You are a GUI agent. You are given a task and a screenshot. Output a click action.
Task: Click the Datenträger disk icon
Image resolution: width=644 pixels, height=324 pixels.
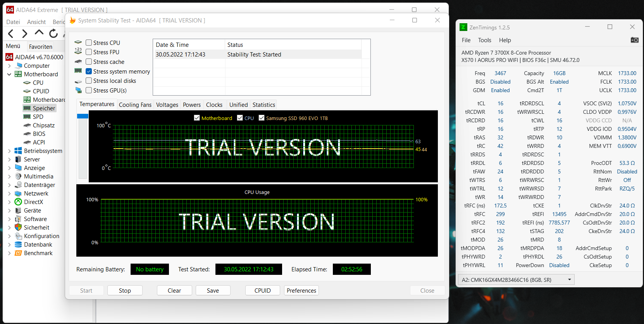click(18, 185)
